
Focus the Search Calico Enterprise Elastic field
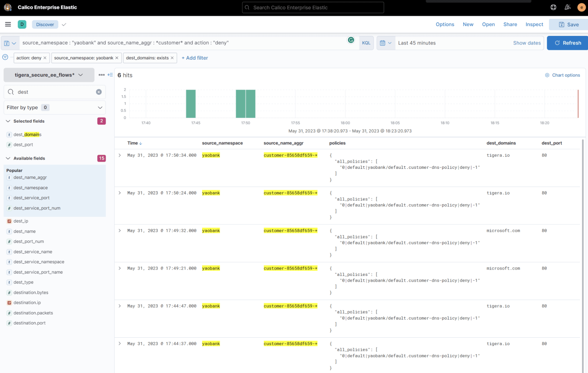(x=313, y=8)
